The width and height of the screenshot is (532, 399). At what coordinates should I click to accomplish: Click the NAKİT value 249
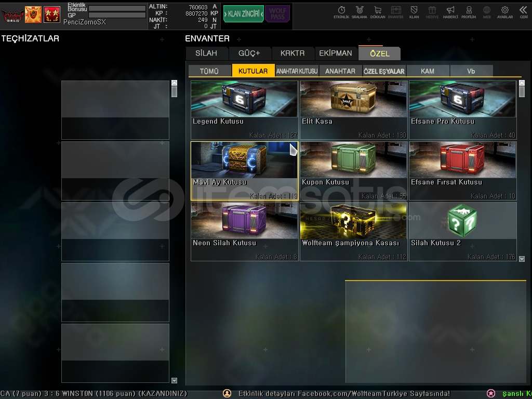(x=203, y=20)
